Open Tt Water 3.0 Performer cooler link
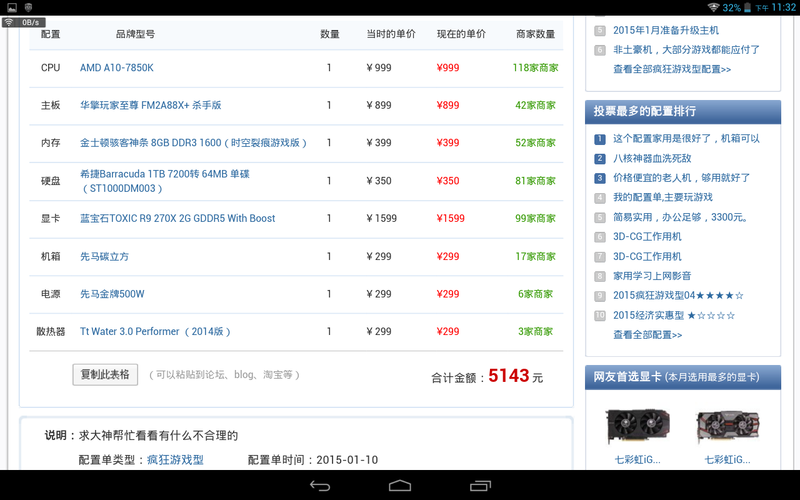This screenshot has width=800, height=500. point(155,332)
